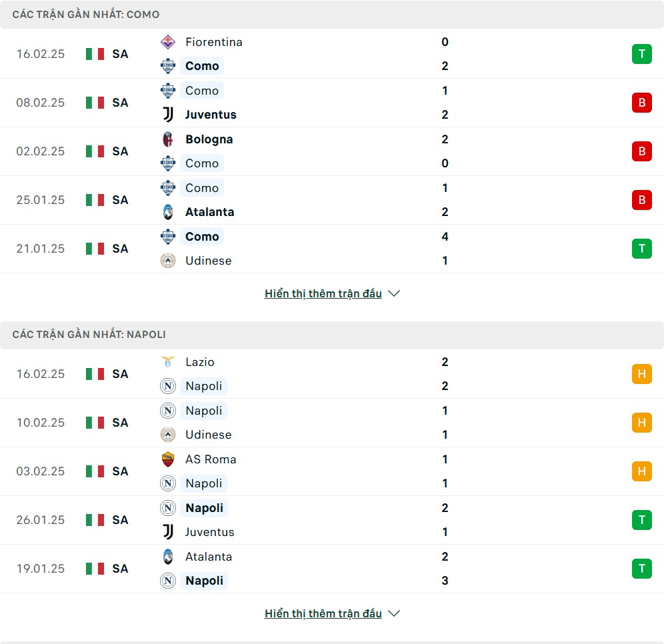Click the orange H badge for Lazio–Napoli
The width and height of the screenshot is (664, 644).
coord(641,374)
